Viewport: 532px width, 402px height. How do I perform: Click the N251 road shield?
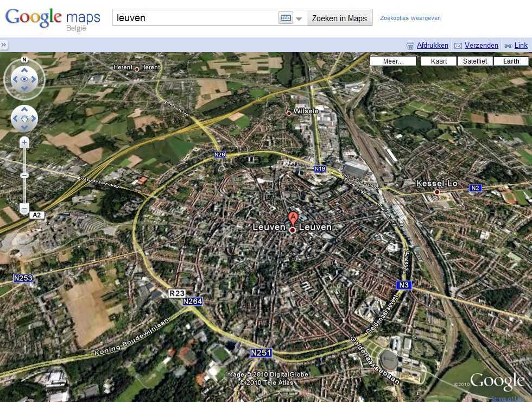(x=261, y=353)
